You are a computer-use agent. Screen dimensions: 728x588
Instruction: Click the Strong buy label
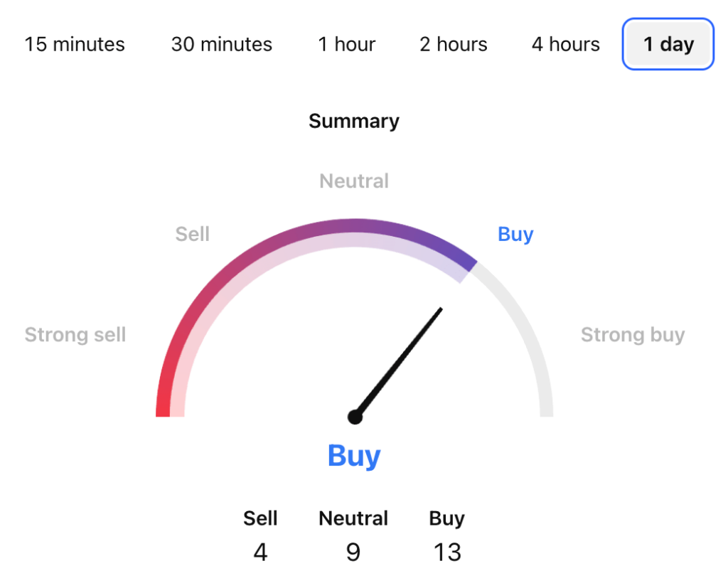(x=633, y=334)
